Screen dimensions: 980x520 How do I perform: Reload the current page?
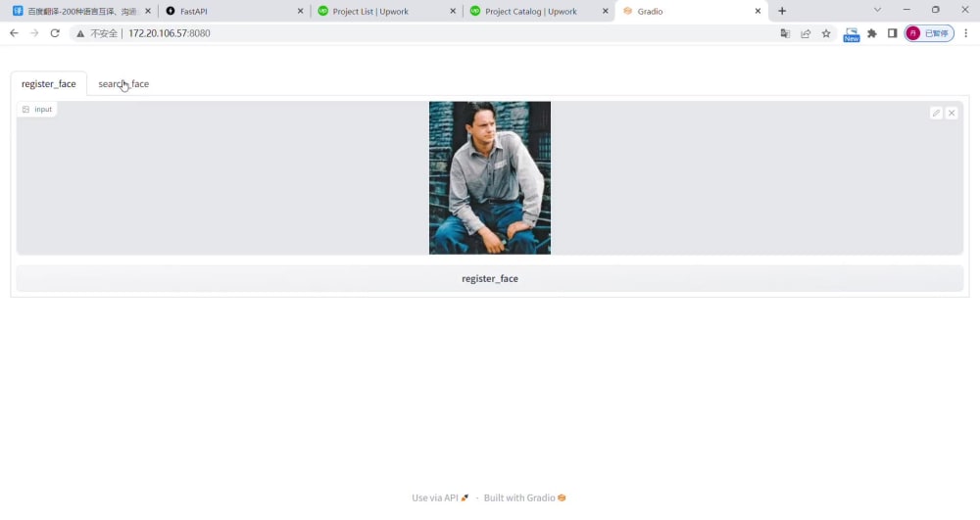55,33
